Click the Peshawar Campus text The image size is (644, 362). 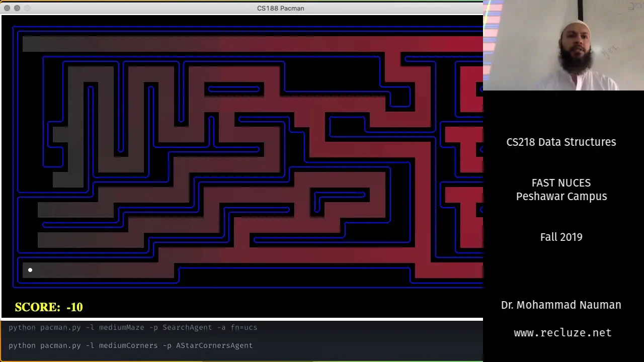(561, 197)
